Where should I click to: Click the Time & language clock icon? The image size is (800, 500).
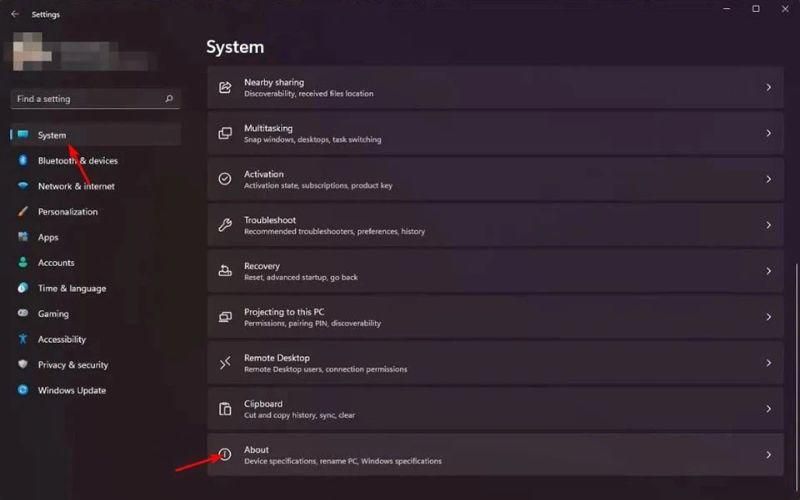pyautogui.click(x=23, y=288)
